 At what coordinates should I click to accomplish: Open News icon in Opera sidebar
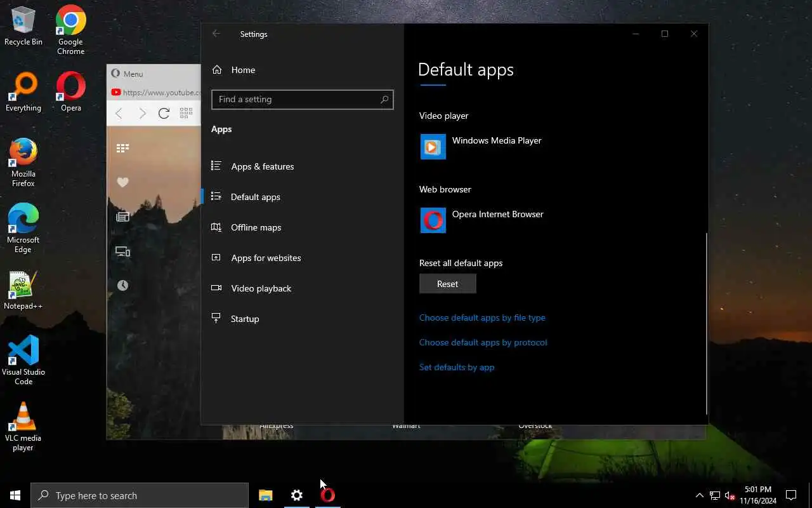[x=122, y=217]
